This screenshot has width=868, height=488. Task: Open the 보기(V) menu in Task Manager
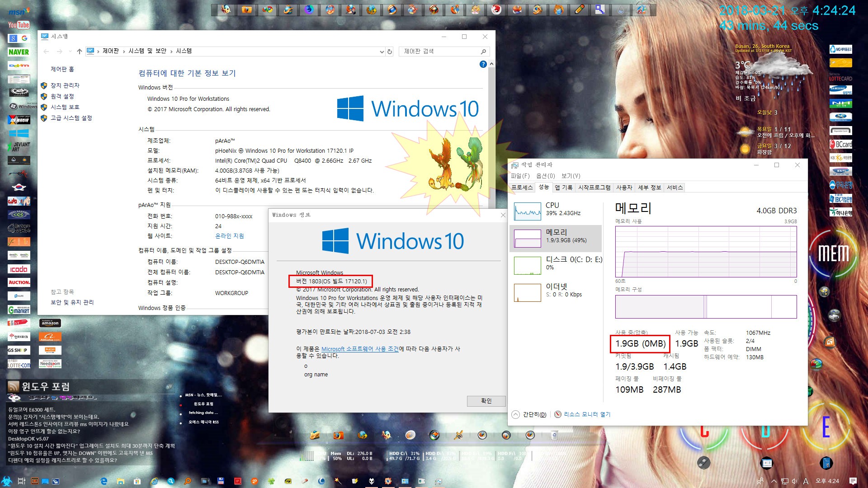(x=571, y=176)
